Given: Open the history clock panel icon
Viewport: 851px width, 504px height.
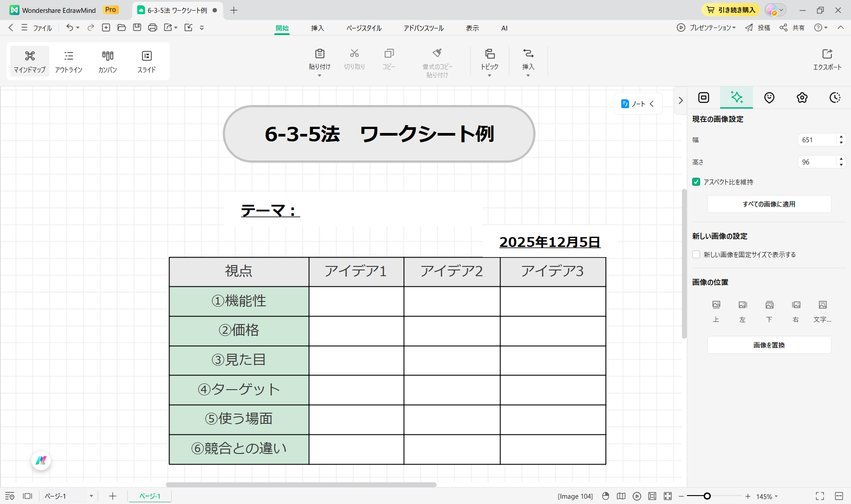Looking at the screenshot, I should click(835, 98).
